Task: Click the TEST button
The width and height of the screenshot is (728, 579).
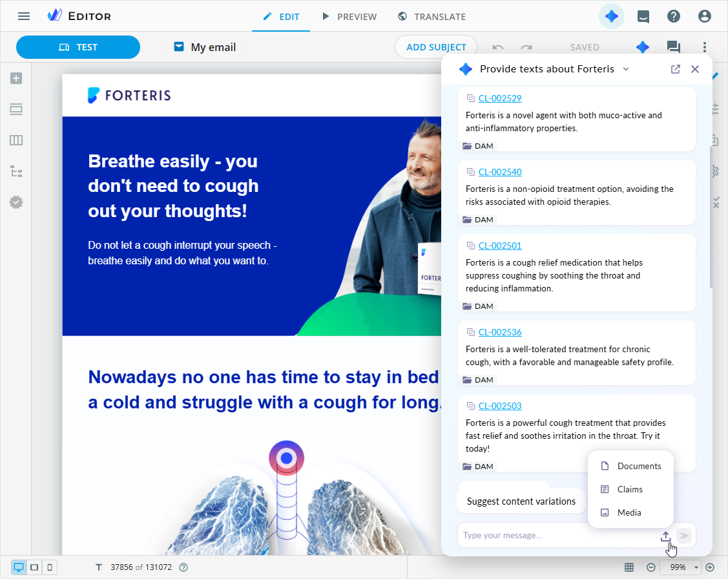Action: 78,47
